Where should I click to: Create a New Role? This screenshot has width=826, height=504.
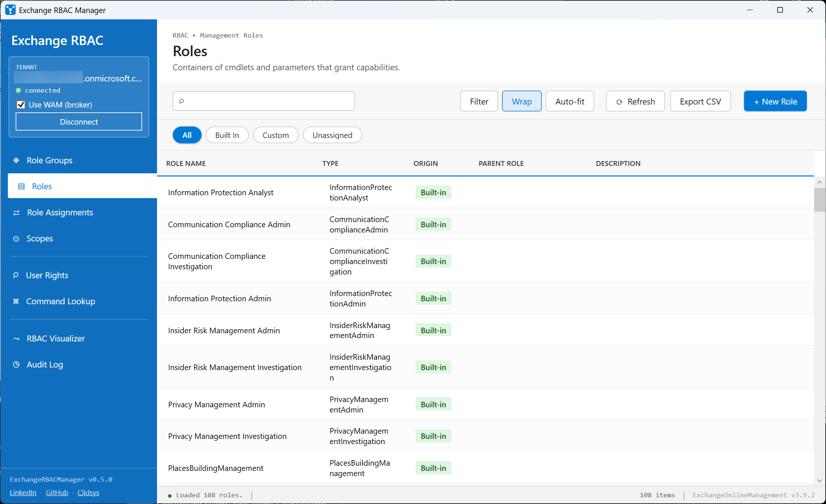click(775, 101)
